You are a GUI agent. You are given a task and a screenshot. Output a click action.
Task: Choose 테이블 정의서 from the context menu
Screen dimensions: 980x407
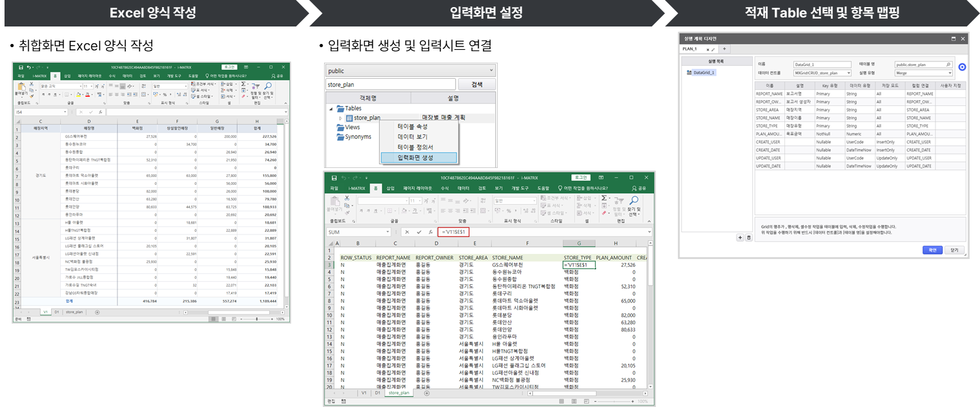[414, 147]
